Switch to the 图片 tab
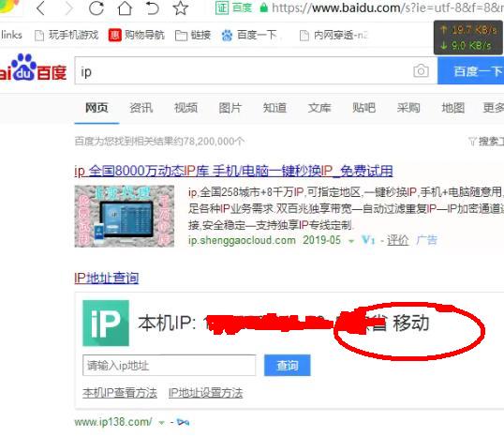 [x=230, y=108]
